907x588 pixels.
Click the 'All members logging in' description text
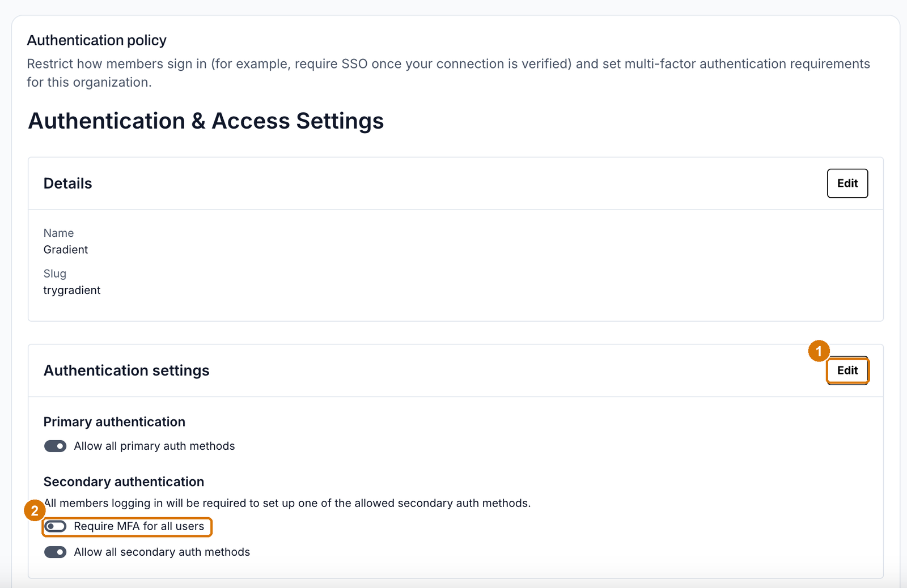click(287, 503)
